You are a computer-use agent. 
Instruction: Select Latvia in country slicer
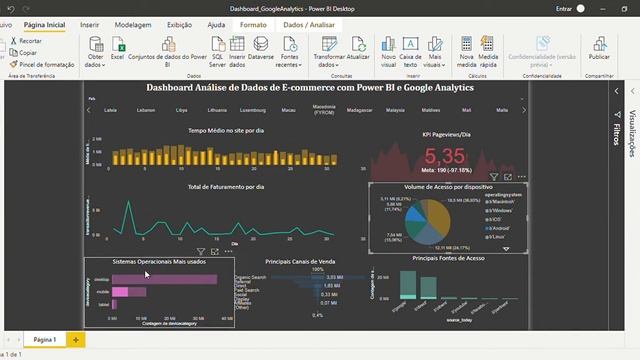[x=110, y=110]
